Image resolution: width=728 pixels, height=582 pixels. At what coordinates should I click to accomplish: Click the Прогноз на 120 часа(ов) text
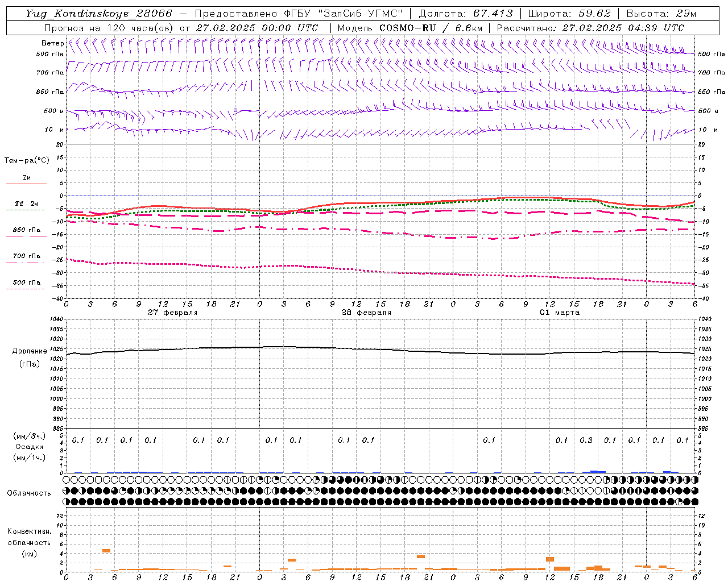(109, 28)
